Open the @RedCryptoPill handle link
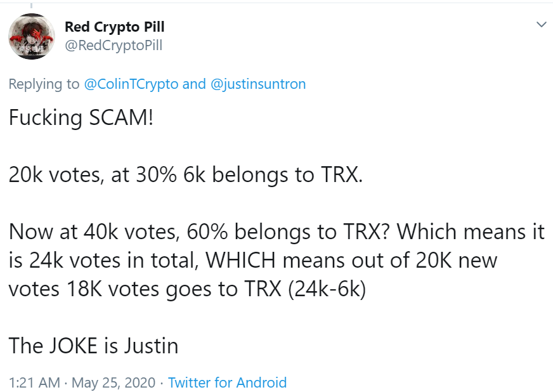Screen dimensions: 553x392 point(114,46)
